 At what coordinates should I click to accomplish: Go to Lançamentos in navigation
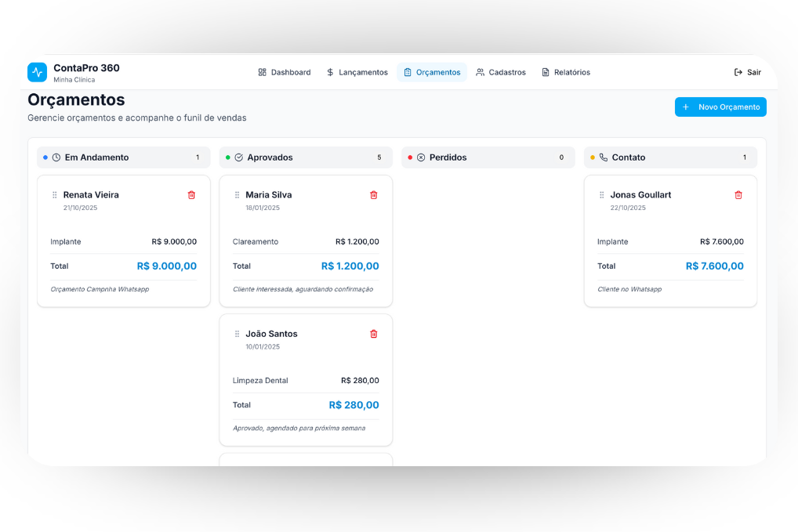[357, 72]
